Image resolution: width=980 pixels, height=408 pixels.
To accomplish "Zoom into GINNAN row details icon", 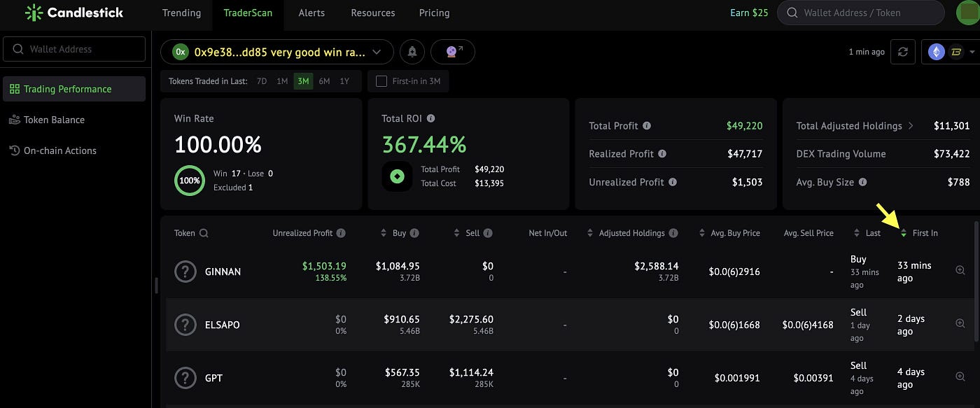I will tap(960, 270).
